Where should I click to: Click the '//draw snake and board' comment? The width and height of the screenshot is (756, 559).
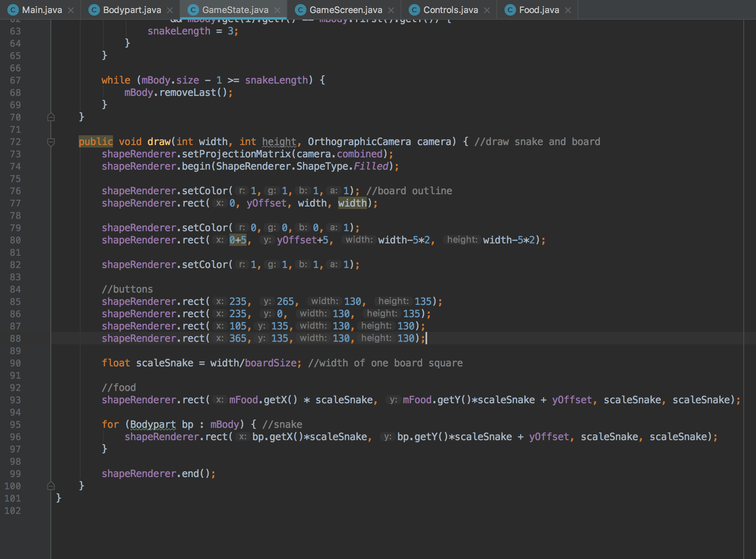[x=537, y=142]
